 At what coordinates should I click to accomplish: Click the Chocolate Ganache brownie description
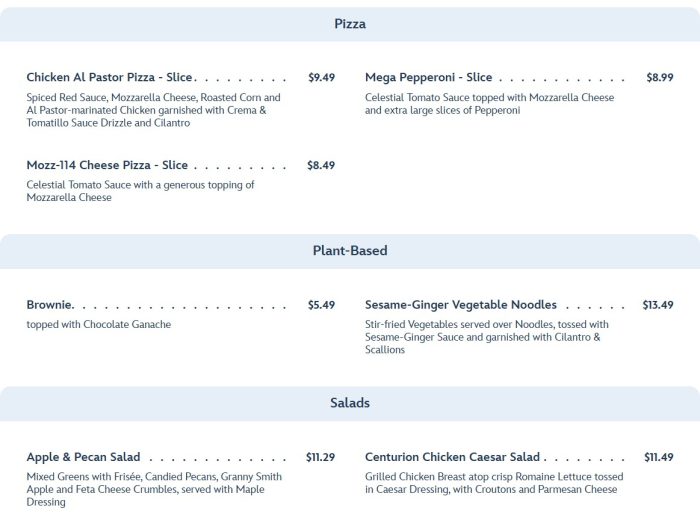click(x=98, y=325)
